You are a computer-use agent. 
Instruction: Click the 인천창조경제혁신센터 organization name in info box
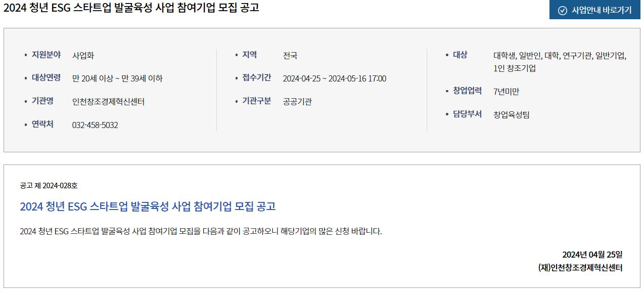pyautogui.click(x=108, y=102)
